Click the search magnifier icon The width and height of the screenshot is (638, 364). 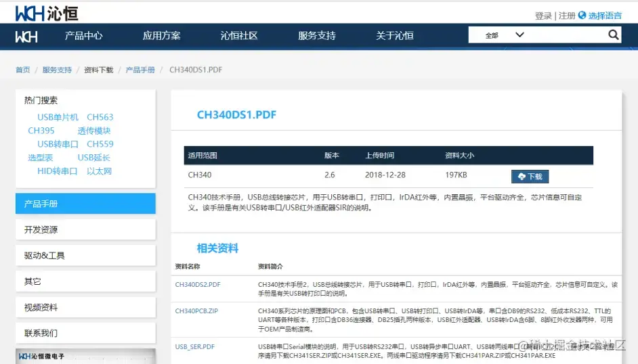tap(613, 35)
